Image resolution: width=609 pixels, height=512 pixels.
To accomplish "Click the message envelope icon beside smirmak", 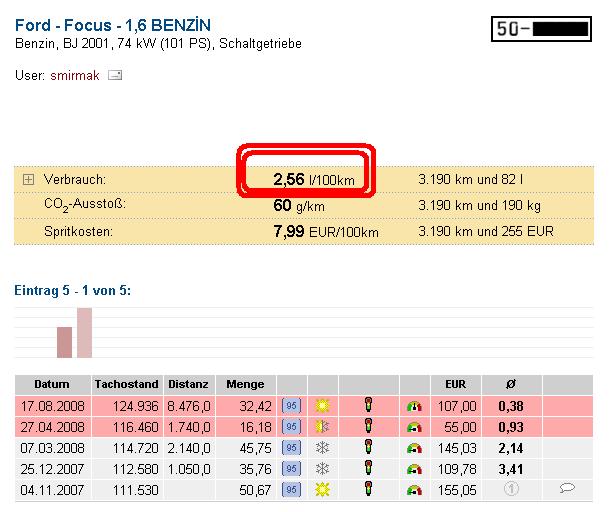I will (x=115, y=75).
